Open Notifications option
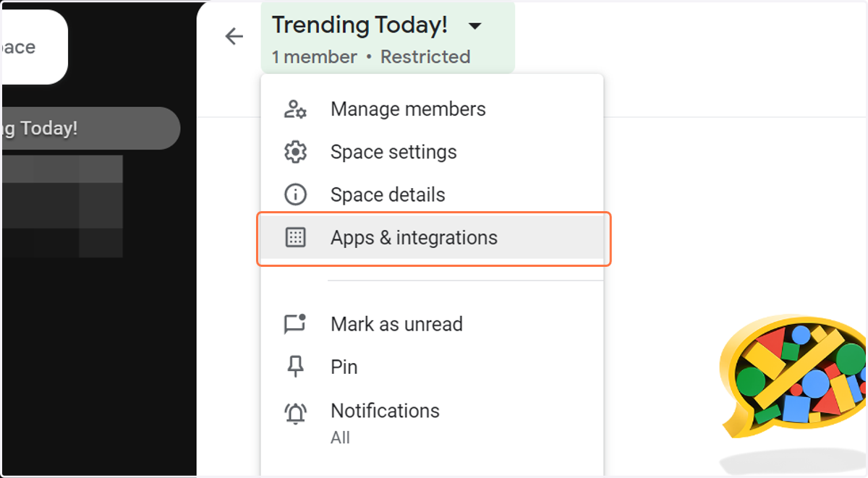This screenshot has height=478, width=868. coord(432,422)
